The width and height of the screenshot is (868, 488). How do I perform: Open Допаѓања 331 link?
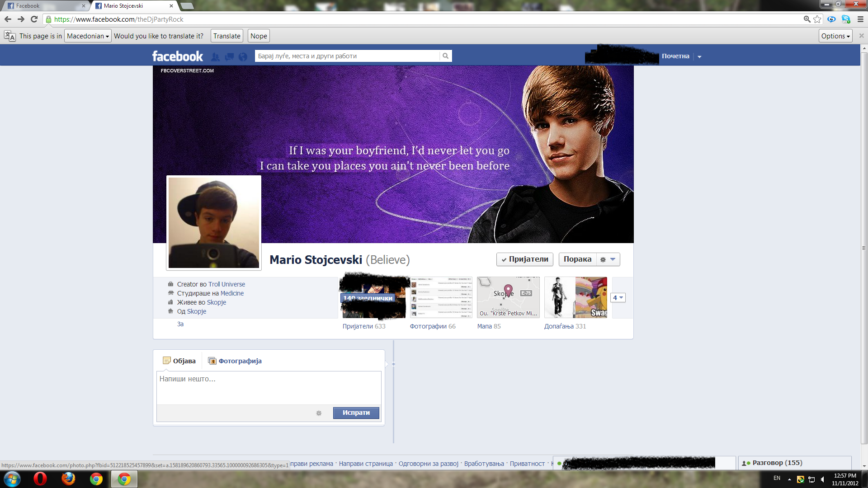pos(565,326)
